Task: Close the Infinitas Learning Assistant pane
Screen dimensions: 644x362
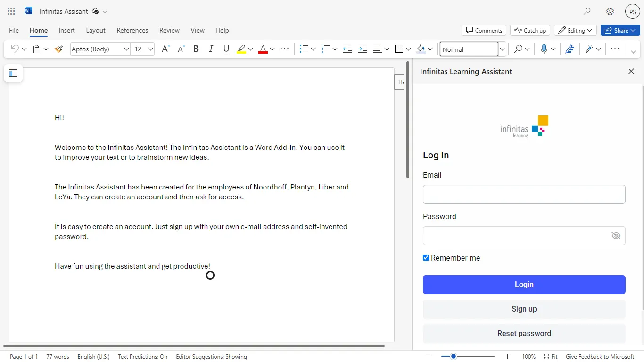Action: 631,71
